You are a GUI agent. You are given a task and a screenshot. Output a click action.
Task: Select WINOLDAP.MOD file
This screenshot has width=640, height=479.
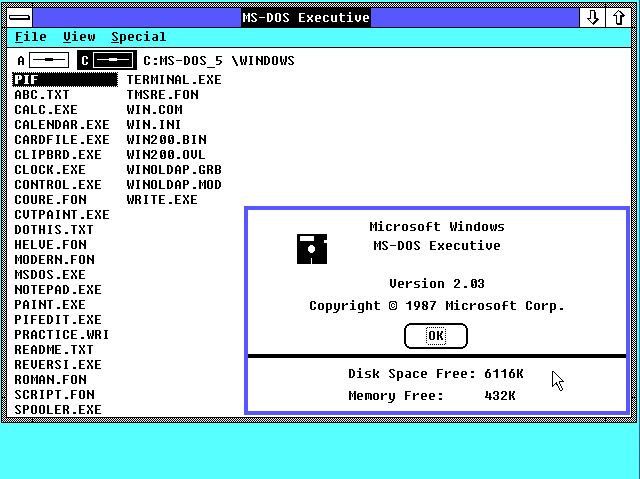pos(174,185)
